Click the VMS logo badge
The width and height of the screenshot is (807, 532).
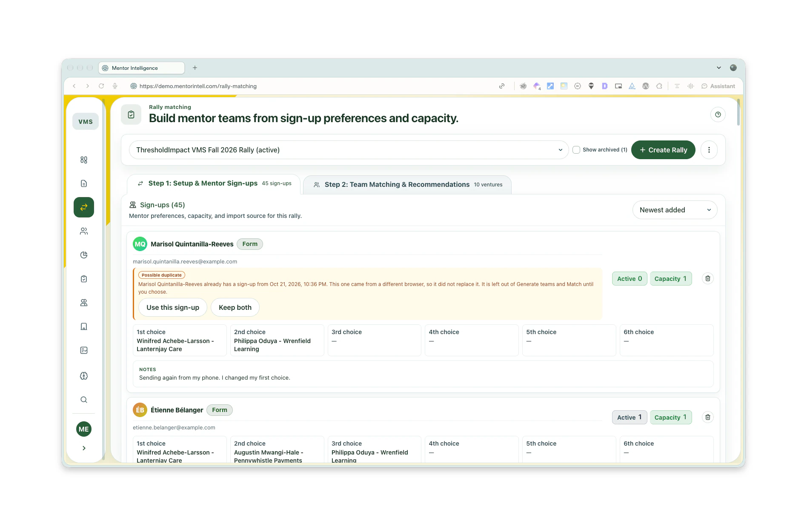[86, 121]
